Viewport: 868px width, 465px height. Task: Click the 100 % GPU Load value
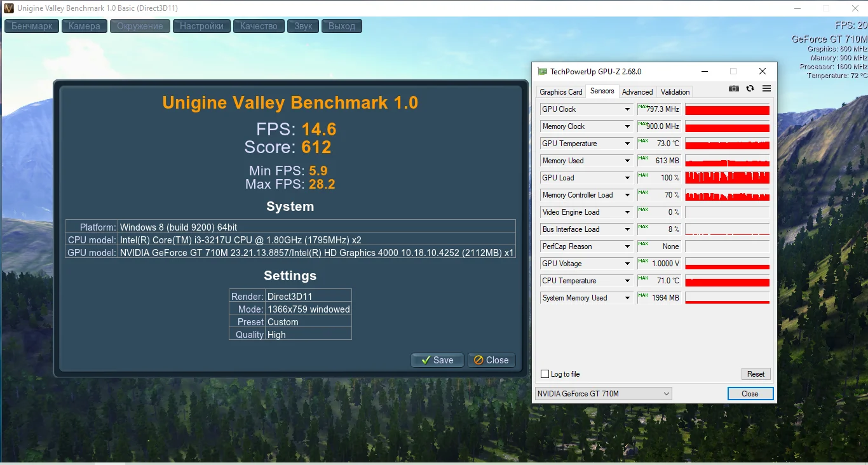[659, 178]
